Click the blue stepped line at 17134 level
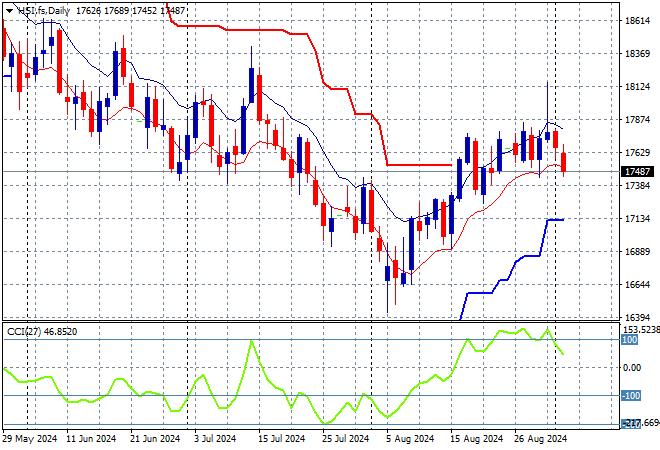Image resolution: width=660 pixels, height=450 pixels. click(x=553, y=220)
